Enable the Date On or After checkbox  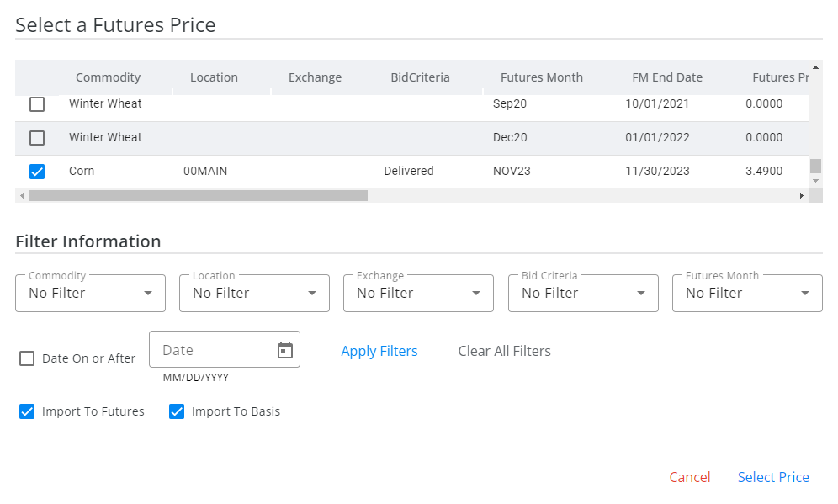click(27, 358)
